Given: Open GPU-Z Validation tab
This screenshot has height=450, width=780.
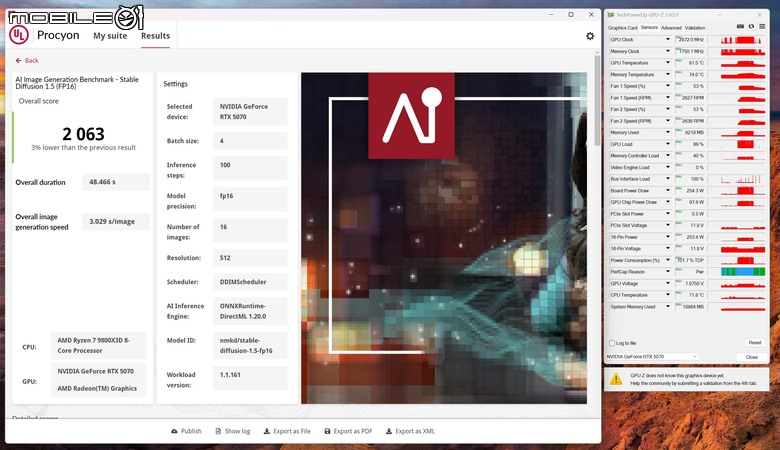Looking at the screenshot, I should click(695, 28).
